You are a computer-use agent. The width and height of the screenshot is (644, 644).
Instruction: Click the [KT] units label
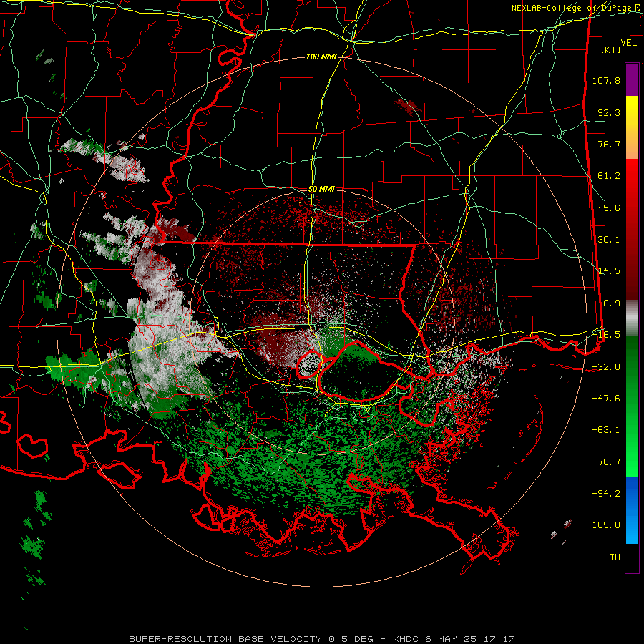(x=611, y=49)
